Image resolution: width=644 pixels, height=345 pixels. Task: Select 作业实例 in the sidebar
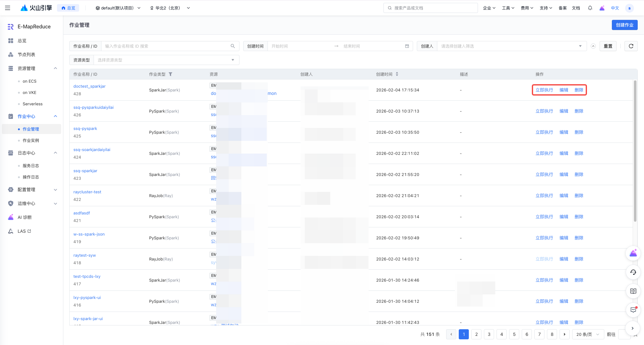coord(31,140)
